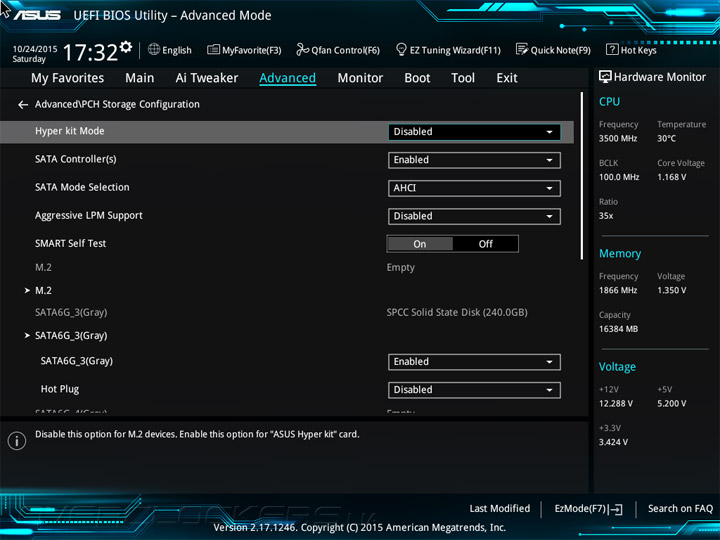Click the Hardware Monitor display icon
Screen dimensions: 720x540
click(605, 77)
